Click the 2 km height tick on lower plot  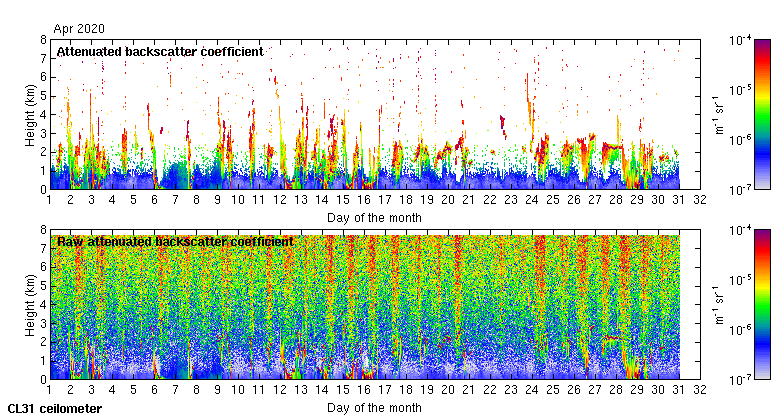click(x=43, y=342)
